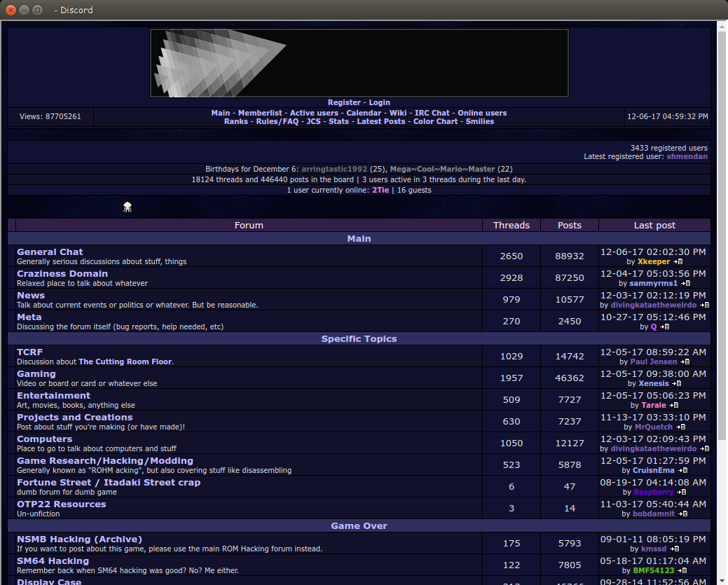
Task: Open the Memberlist page from navigation
Action: tap(260, 113)
